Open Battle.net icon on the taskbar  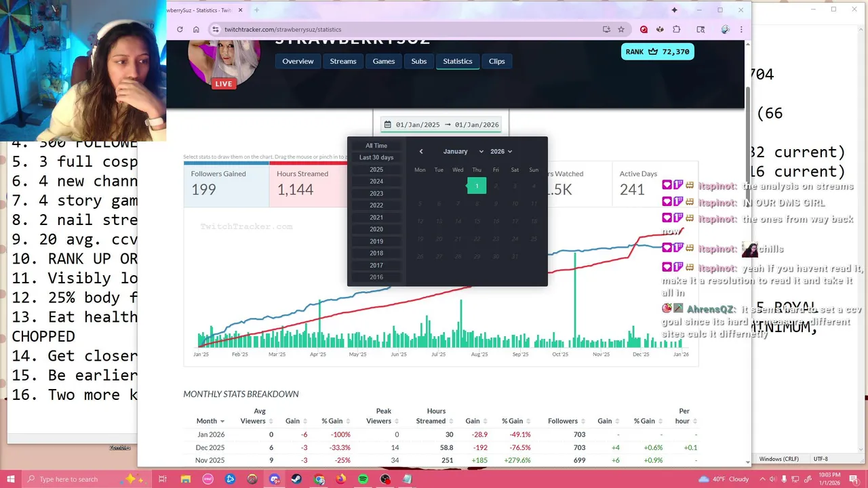pos(230,479)
